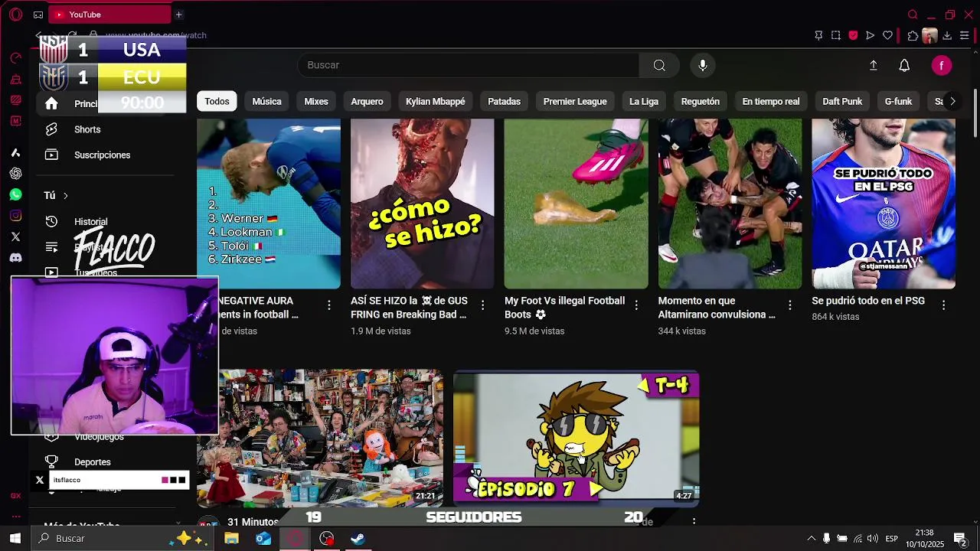The width and height of the screenshot is (980, 551).
Task: Open Deportes in the YouTube sidebar
Action: tap(92, 462)
